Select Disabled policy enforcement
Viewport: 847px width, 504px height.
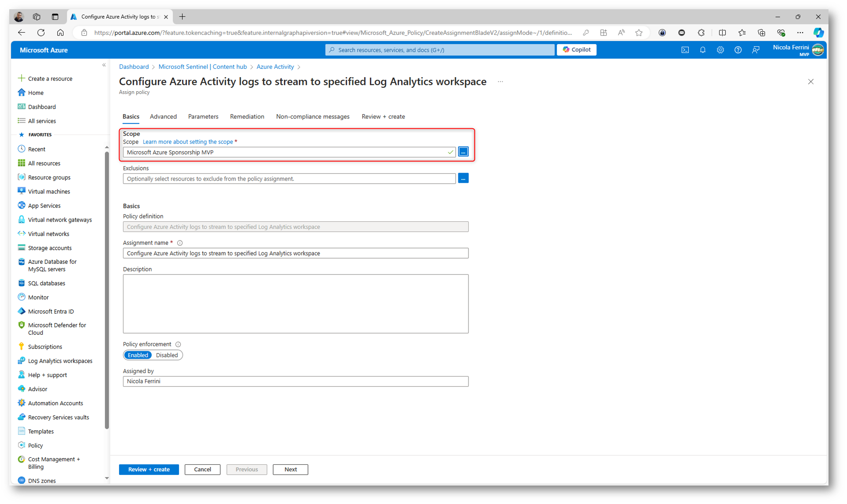click(167, 355)
